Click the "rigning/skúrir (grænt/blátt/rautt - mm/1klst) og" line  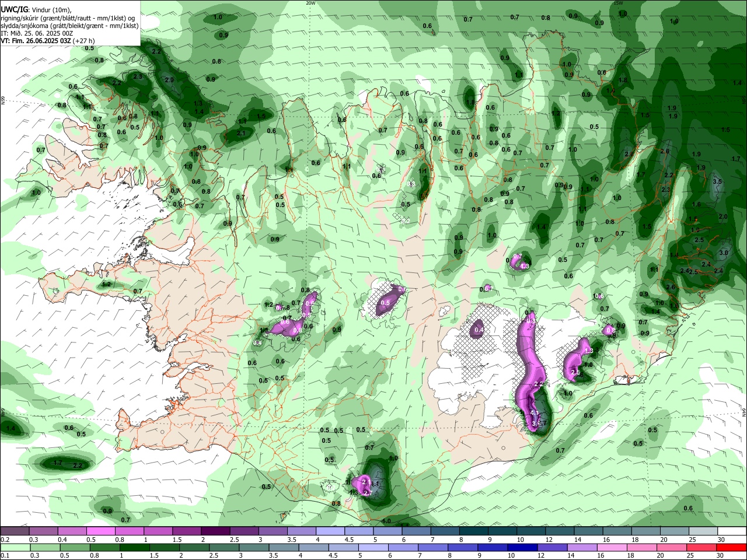pyautogui.click(x=68, y=18)
